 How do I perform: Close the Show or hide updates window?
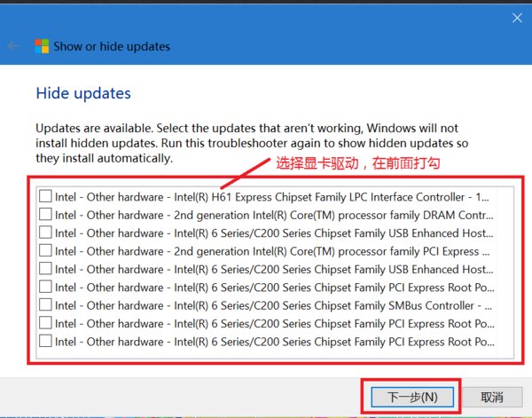pyautogui.click(x=517, y=18)
